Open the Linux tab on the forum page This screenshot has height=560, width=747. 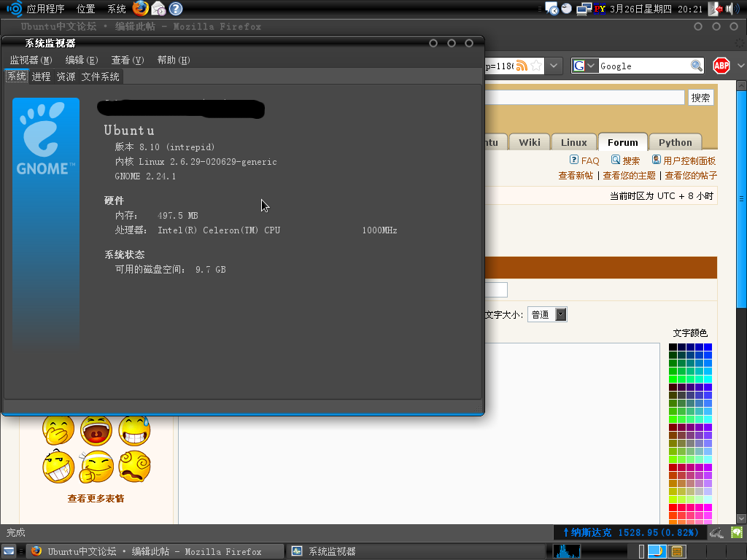coord(573,142)
